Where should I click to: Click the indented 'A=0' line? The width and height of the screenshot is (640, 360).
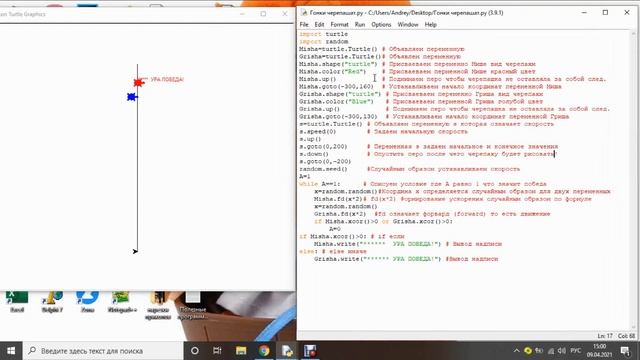[335, 229]
